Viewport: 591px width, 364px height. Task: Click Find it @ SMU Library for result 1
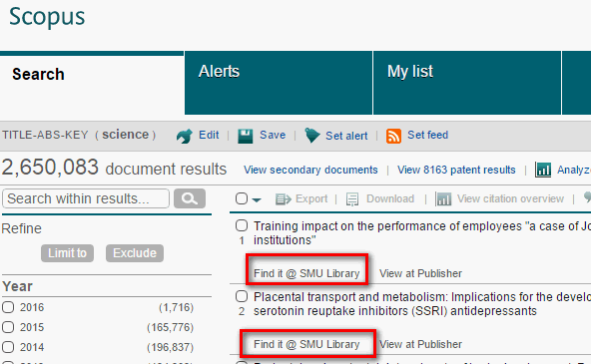tap(306, 273)
